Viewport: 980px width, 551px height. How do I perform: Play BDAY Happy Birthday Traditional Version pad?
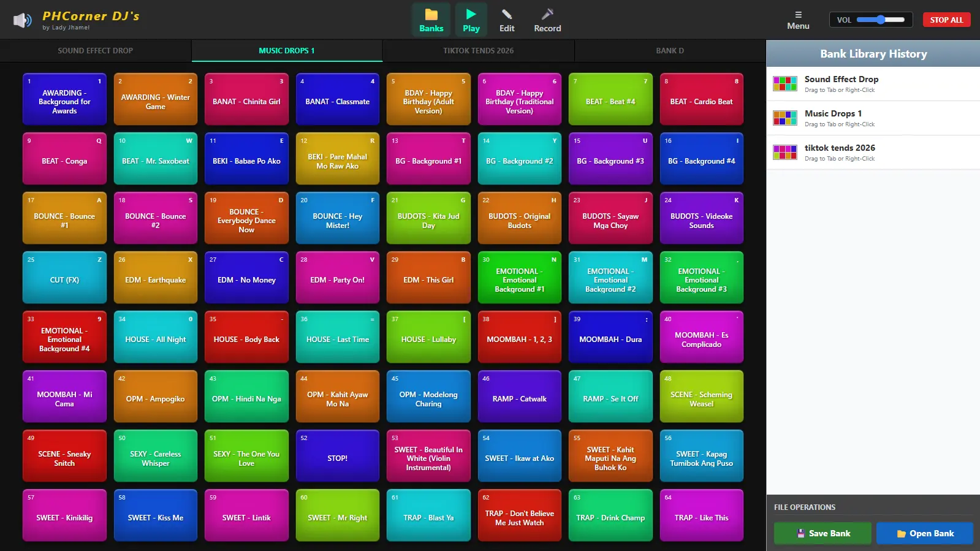pos(520,99)
